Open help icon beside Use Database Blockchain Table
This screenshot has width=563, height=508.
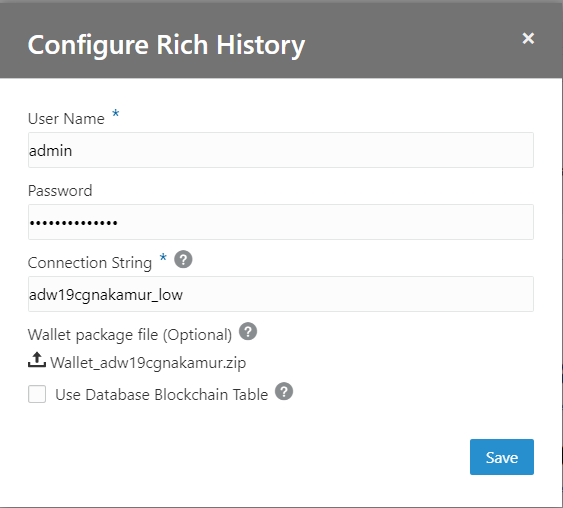tap(284, 391)
